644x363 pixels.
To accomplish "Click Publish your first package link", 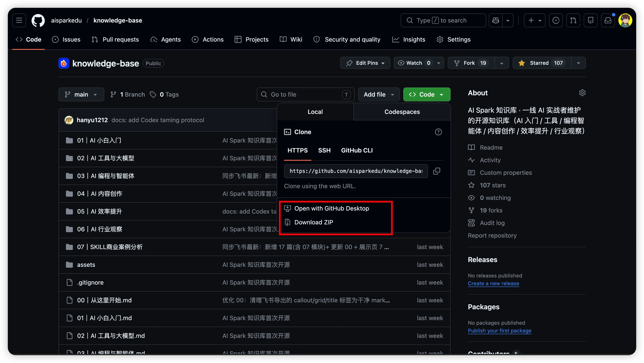I will (x=500, y=331).
